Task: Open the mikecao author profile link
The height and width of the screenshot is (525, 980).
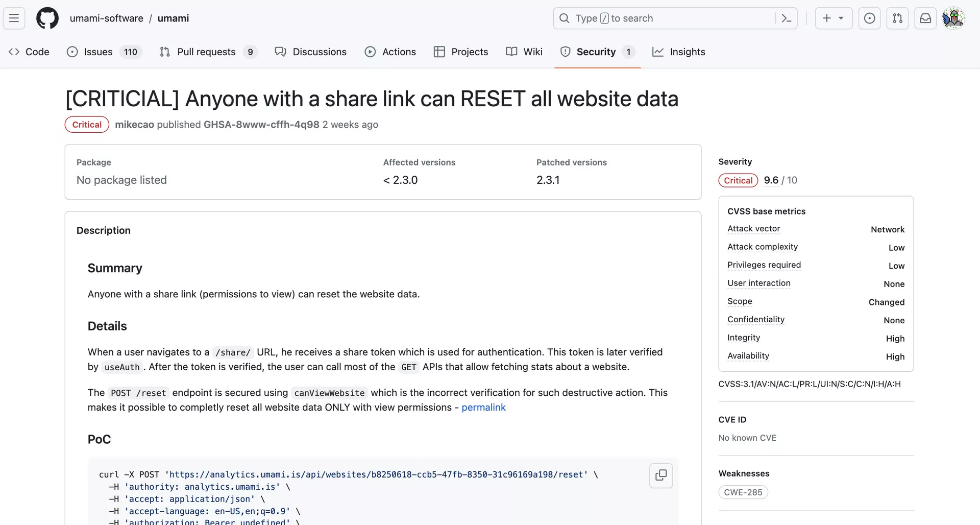Action: tap(134, 125)
